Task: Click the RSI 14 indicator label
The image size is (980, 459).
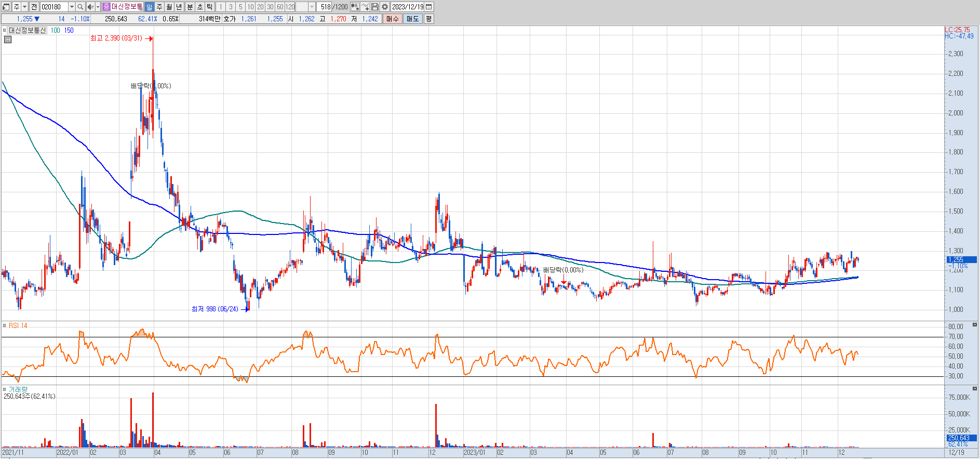Action: 18,325
